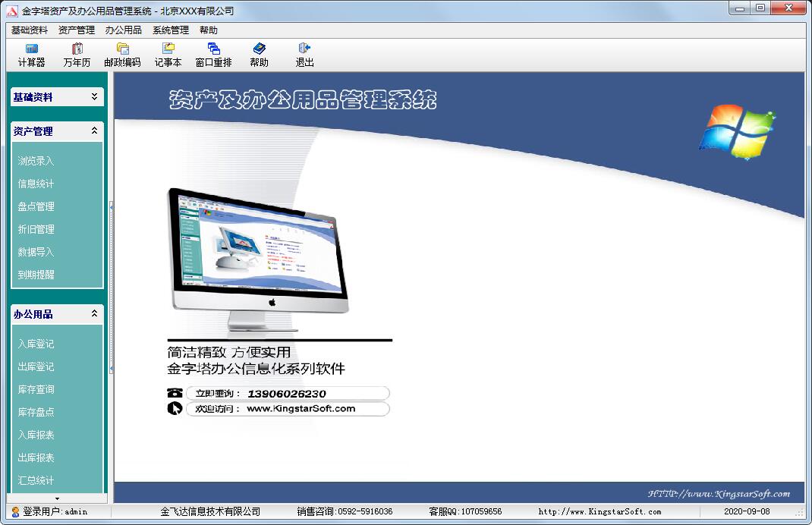
Task: Click the 退出 exit icon
Action: 304,48
